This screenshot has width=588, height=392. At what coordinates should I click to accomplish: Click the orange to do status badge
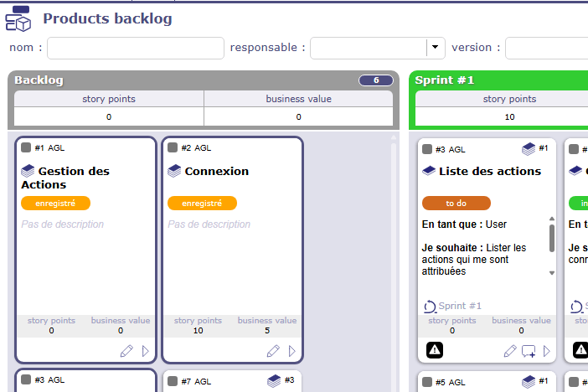coord(456,203)
